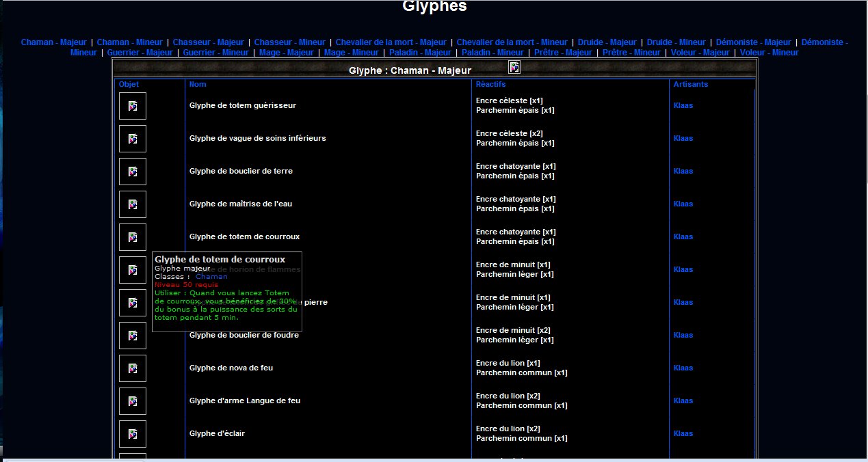The image size is (868, 462).
Task: Open the Glyphe de maîtrise de l'eau icon
Action: click(x=132, y=204)
